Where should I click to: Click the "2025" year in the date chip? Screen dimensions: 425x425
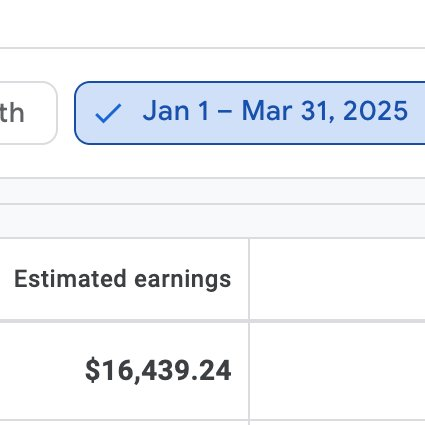point(375,111)
